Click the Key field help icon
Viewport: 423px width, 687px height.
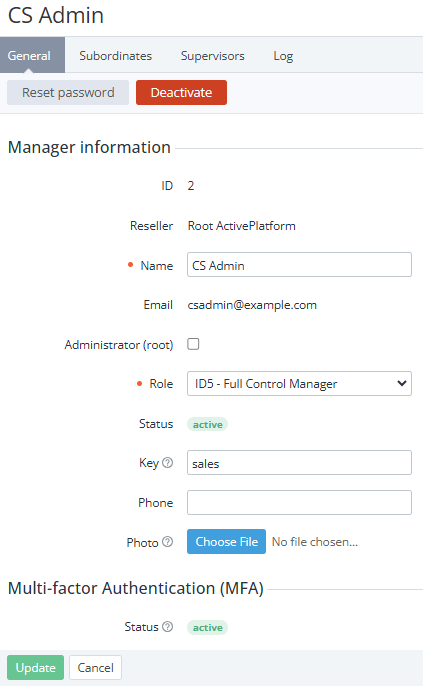[x=167, y=463]
